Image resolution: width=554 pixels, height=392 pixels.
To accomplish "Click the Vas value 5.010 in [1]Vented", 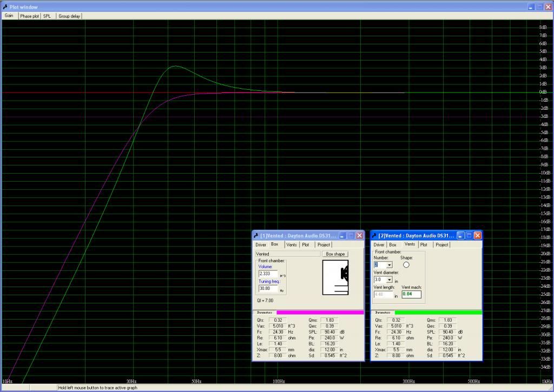I will [x=278, y=326].
